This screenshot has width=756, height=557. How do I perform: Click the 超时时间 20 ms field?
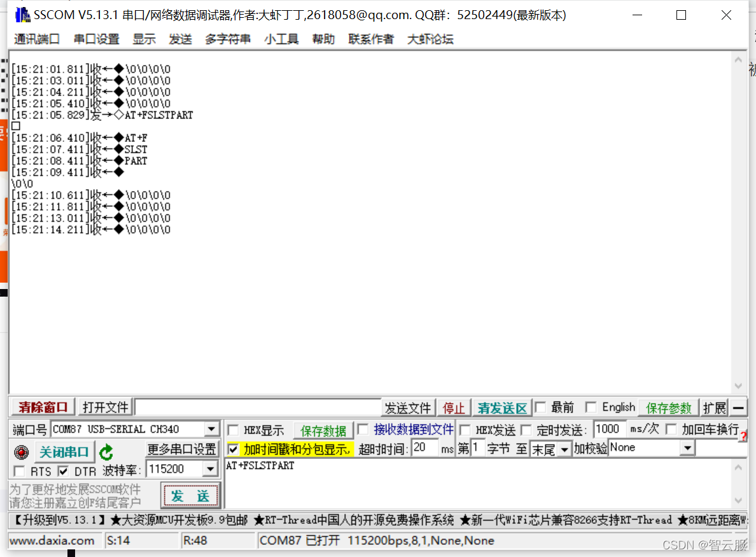pos(424,448)
